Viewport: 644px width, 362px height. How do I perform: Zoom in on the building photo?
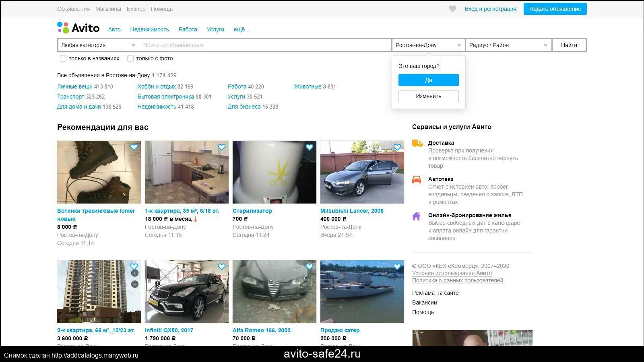click(135, 273)
